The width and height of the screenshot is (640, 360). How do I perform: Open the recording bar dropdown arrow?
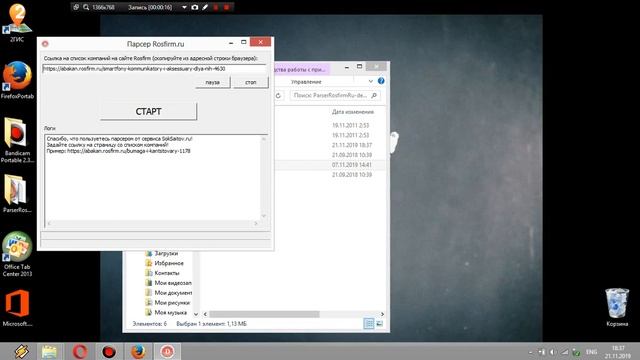click(184, 7)
